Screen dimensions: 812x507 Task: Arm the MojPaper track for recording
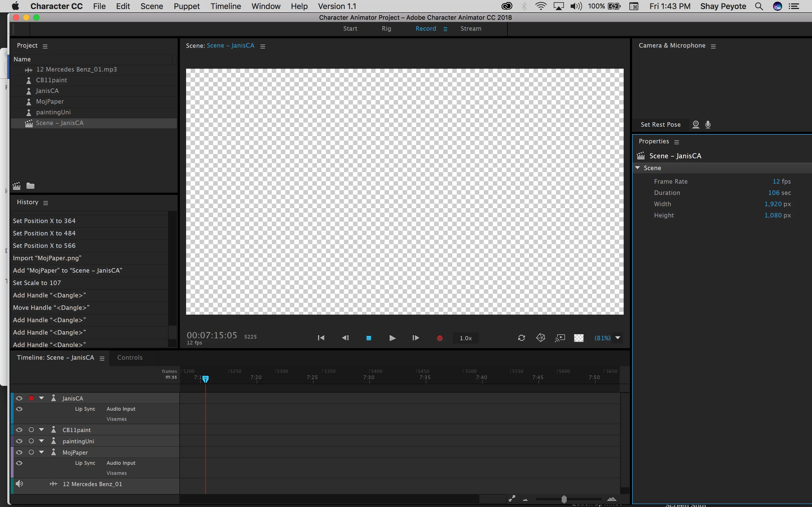(x=31, y=452)
